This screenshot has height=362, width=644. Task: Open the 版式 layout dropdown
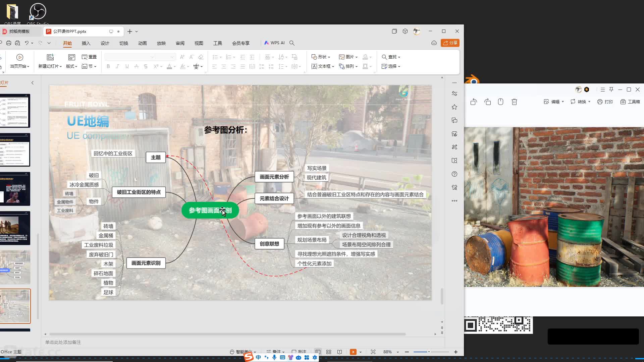point(71,66)
